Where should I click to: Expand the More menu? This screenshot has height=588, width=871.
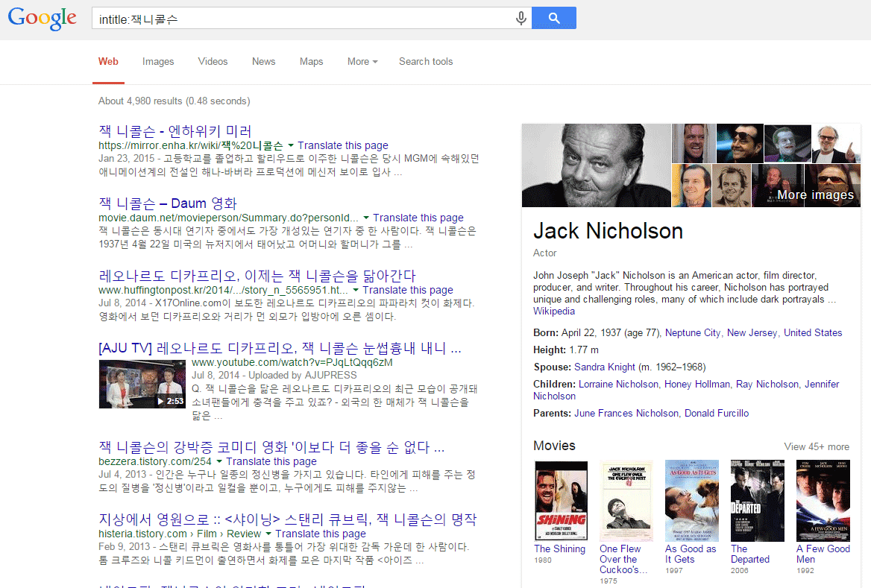coord(362,62)
